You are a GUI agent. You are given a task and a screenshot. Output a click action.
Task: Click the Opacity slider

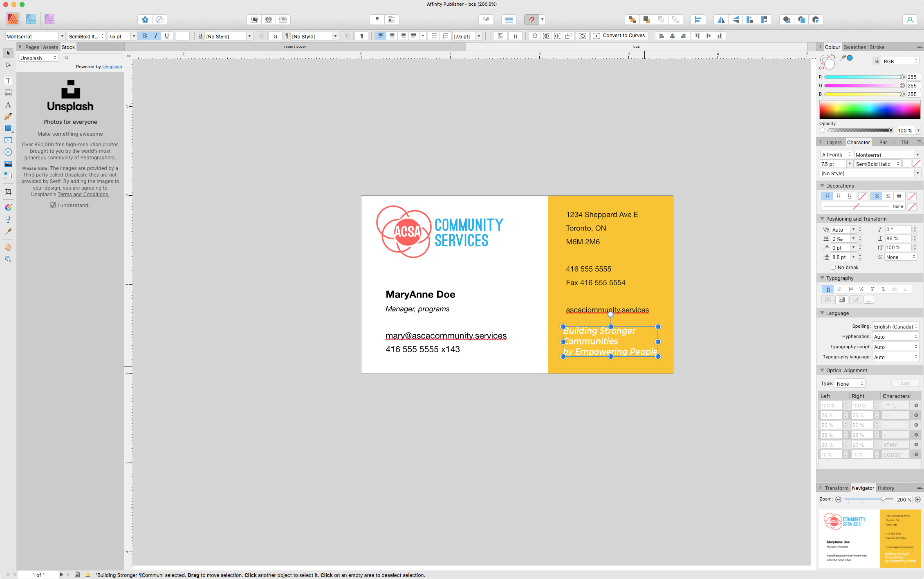pyautogui.click(x=859, y=130)
